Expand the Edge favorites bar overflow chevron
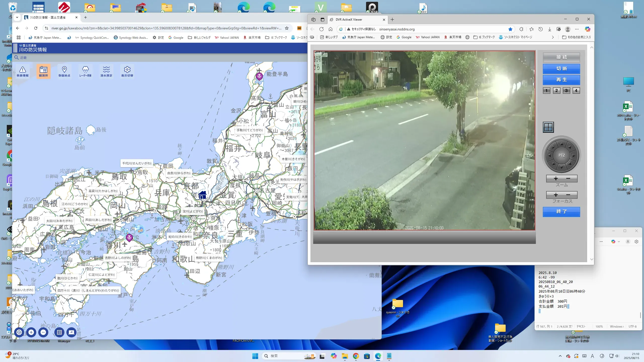This screenshot has width=644, height=362. point(553,37)
